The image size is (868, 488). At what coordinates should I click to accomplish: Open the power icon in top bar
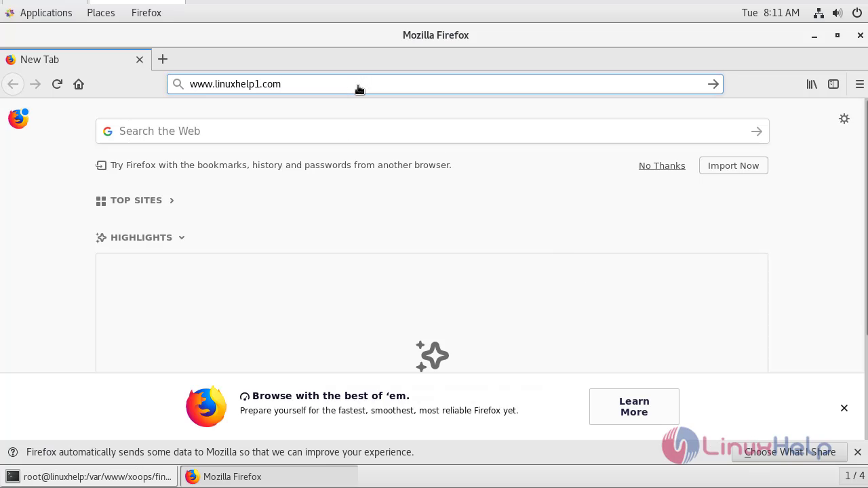click(x=857, y=13)
